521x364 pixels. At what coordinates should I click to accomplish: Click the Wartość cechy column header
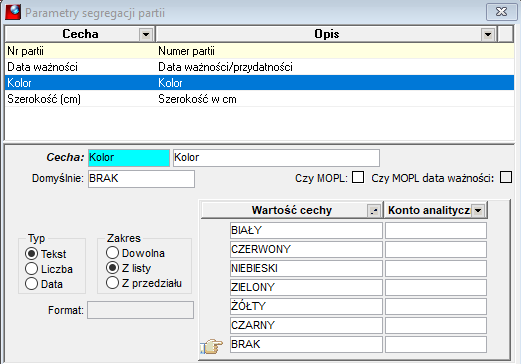pyautogui.click(x=292, y=210)
